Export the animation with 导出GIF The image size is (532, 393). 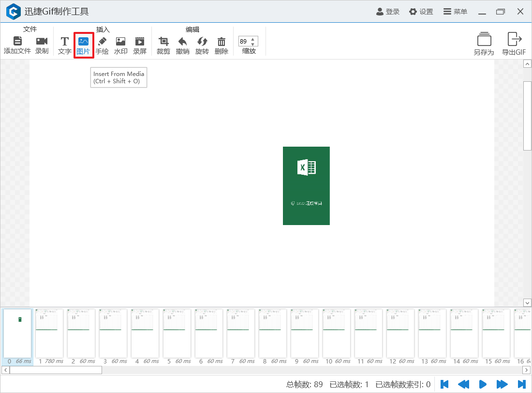point(514,44)
